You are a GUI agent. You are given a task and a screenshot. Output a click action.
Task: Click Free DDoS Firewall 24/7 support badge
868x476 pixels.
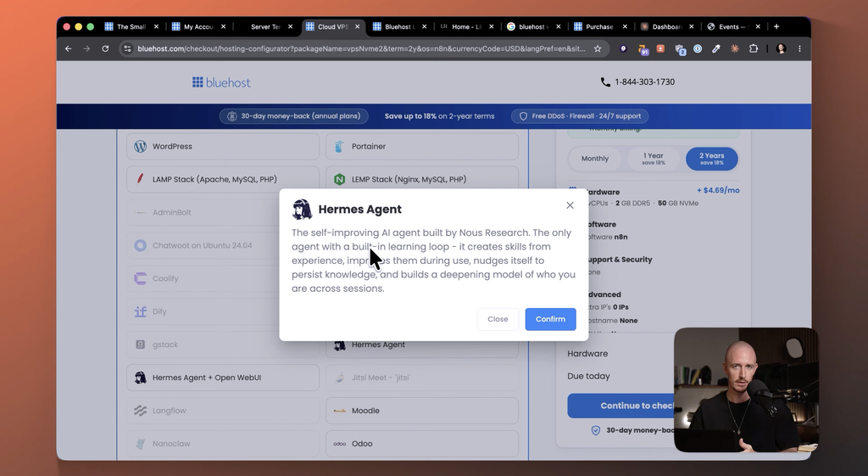(580, 116)
